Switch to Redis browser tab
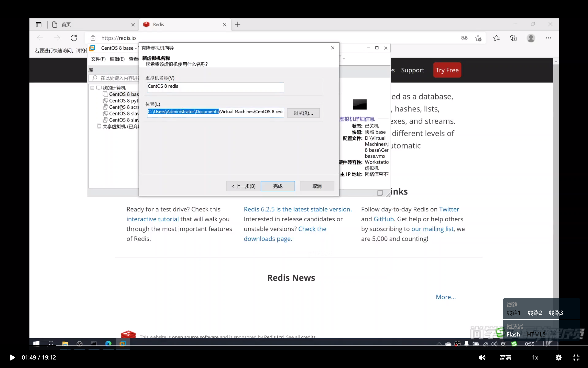The width and height of the screenshot is (588, 368). pos(185,25)
